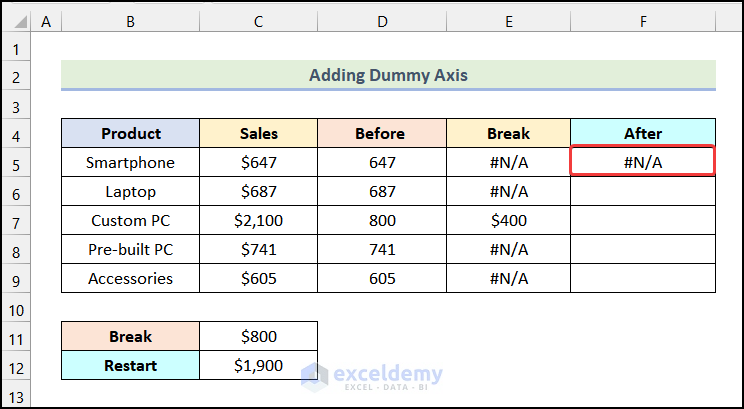Screen dimensions: 744x409
Task: Select the 'After' header cell
Action: [x=642, y=133]
